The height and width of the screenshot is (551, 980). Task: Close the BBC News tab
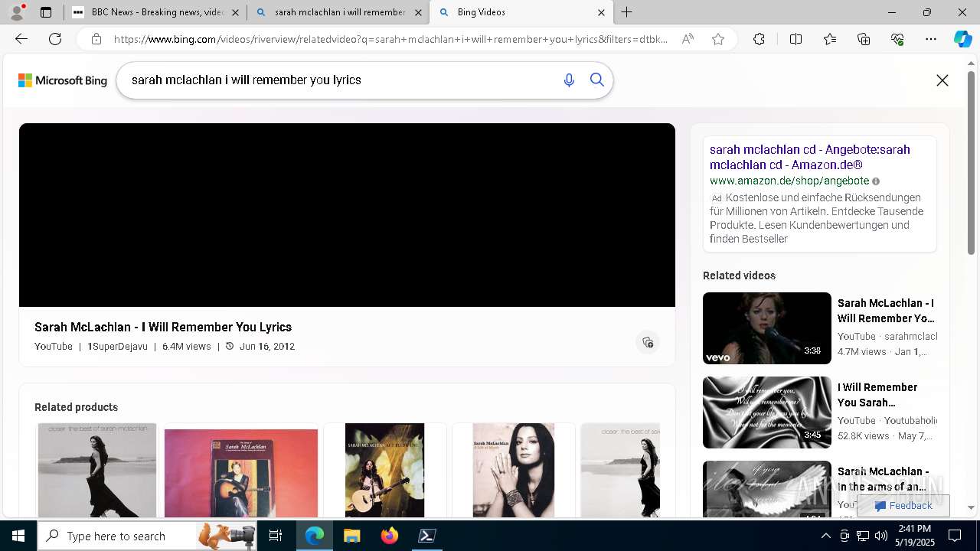[x=235, y=12]
